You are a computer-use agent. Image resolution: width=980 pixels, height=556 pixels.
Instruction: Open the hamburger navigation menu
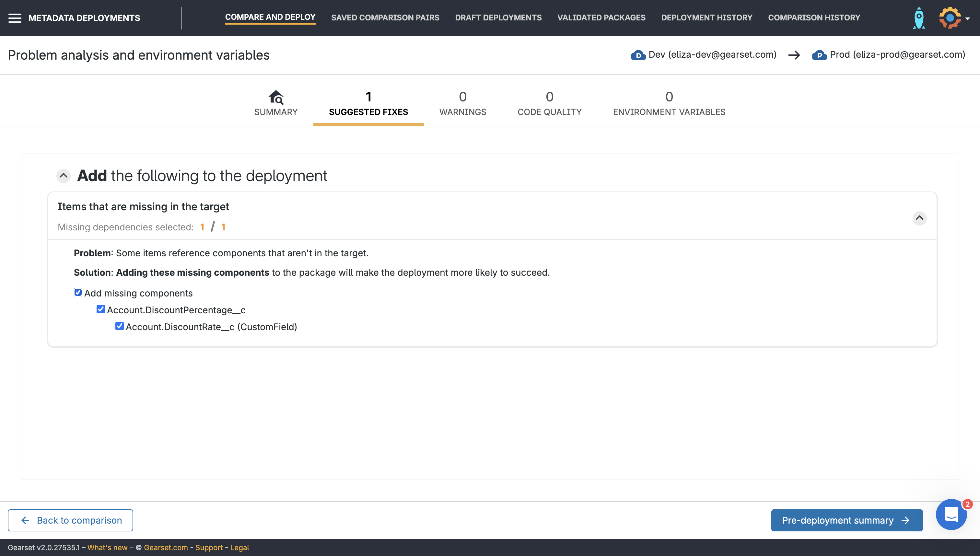pyautogui.click(x=15, y=18)
